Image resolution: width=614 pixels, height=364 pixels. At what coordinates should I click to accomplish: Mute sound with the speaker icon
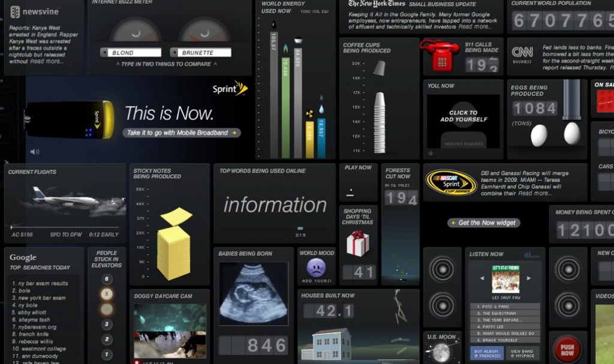(x=35, y=152)
